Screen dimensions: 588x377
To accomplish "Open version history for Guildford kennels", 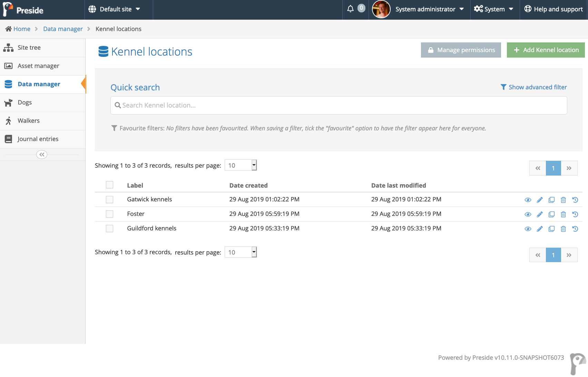I will pyautogui.click(x=575, y=229).
